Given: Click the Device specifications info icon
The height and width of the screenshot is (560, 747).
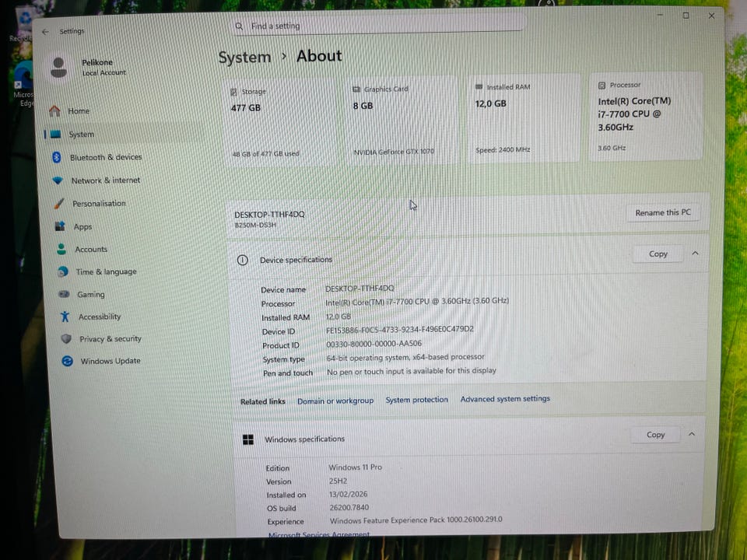Looking at the screenshot, I should 243,260.
